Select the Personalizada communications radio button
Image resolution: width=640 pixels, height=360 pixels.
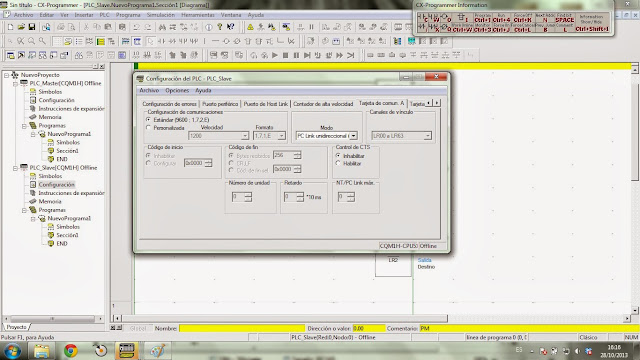click(148, 128)
